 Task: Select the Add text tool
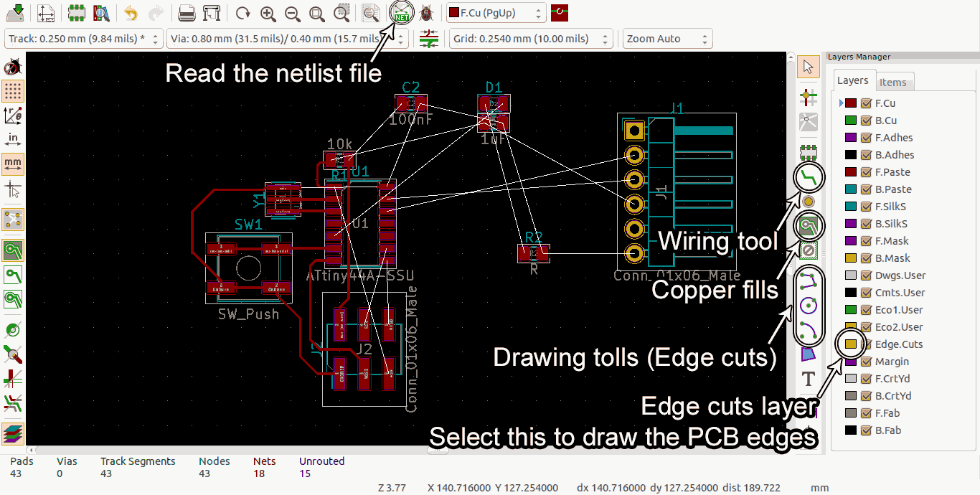[809, 379]
